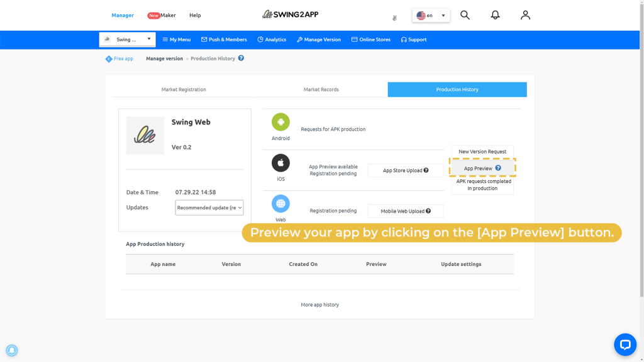Click the Android robot icon

280,122
